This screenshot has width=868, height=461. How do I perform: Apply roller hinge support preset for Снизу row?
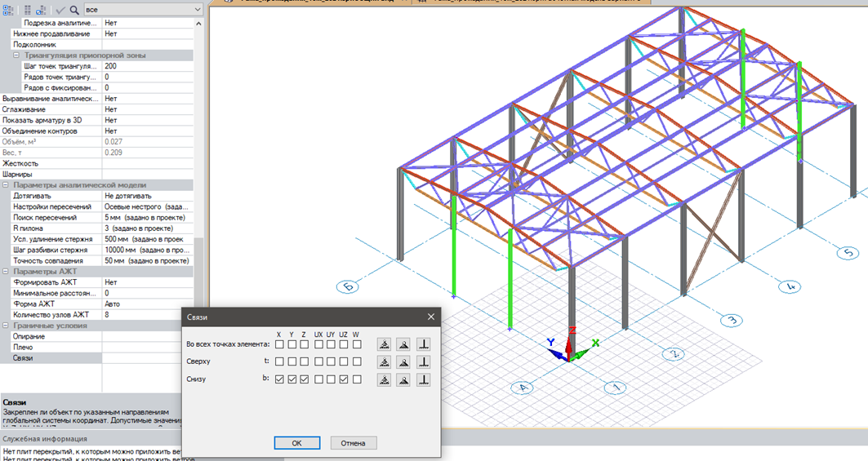point(384,379)
